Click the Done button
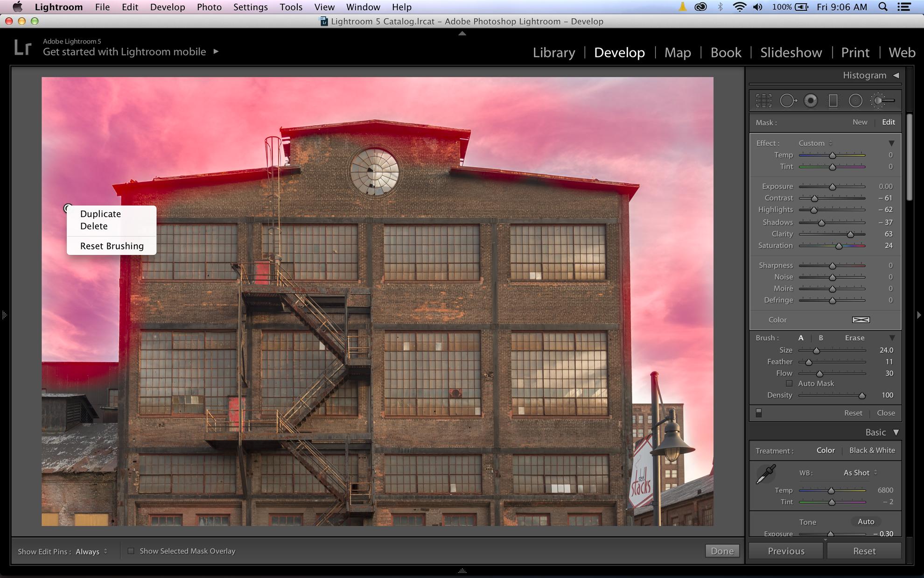The width and height of the screenshot is (924, 578). [722, 551]
